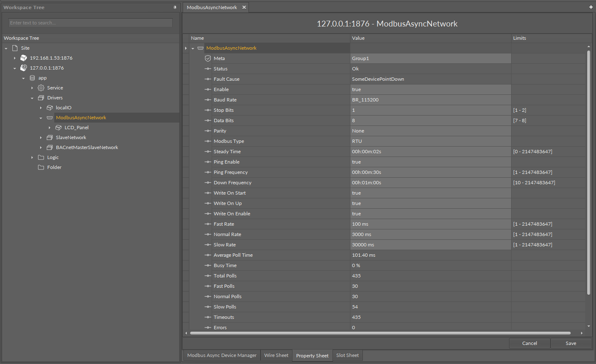The width and height of the screenshot is (596, 364).
Task: Open the Modbus Async Device Manager tab
Action: click(222, 355)
